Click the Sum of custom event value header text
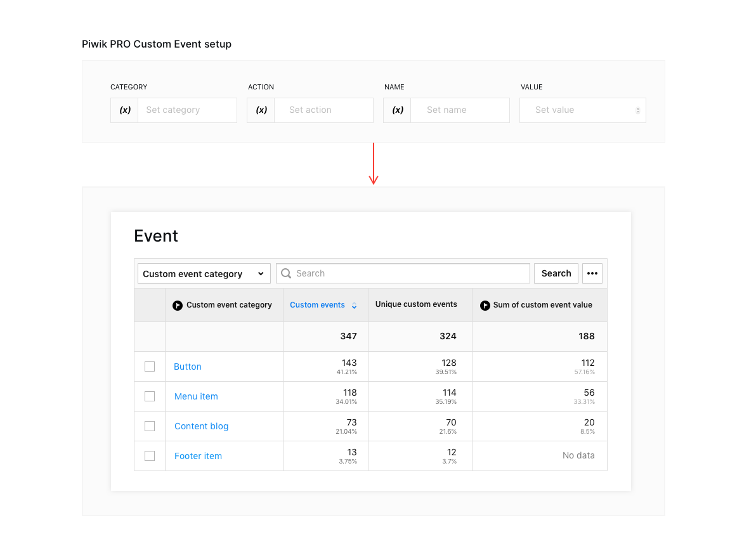The height and width of the screenshot is (558, 756). [542, 305]
